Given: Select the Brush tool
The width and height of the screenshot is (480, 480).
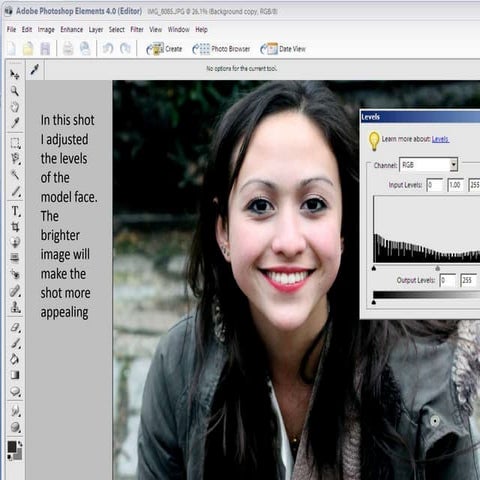Looking at the screenshot, I should 15,343.
